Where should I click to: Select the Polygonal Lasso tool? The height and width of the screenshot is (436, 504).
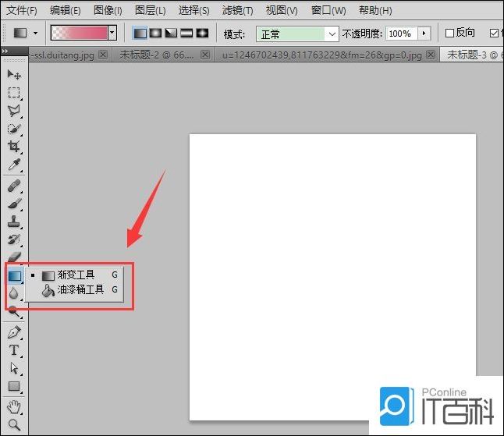(x=14, y=111)
